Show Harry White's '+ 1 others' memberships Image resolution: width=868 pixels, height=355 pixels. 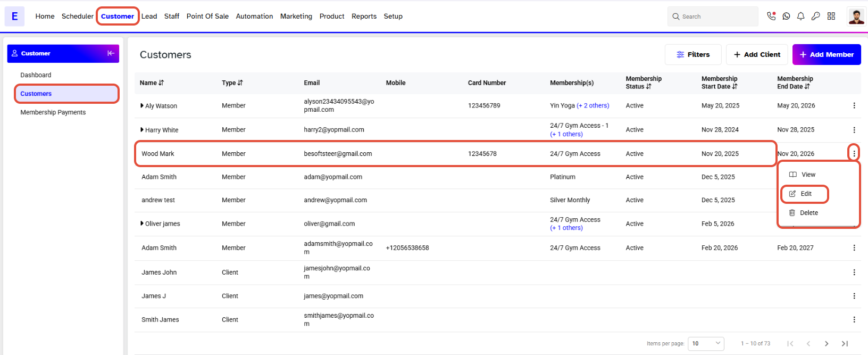[x=566, y=134]
